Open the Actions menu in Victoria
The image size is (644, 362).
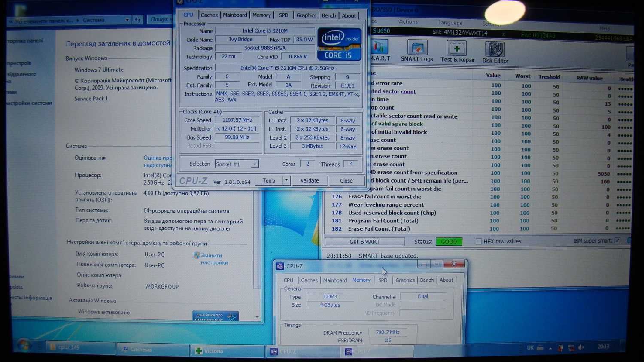pyautogui.click(x=408, y=21)
